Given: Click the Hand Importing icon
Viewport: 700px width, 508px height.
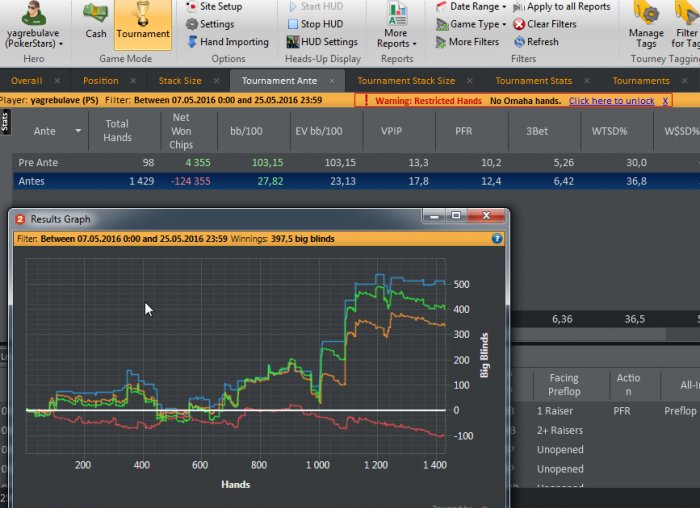Looking at the screenshot, I should [x=191, y=42].
